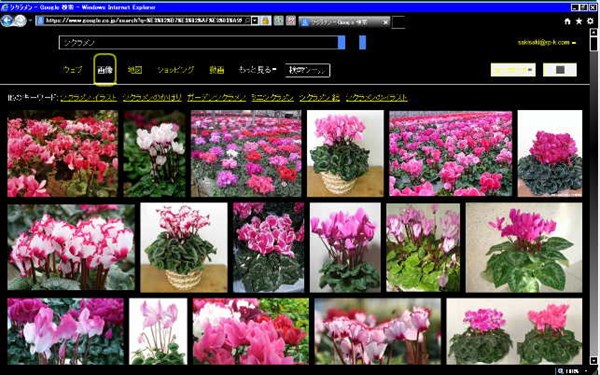Open first-row thumbnail of dense red-pink cyclamen blooms
The width and height of the screenshot is (600, 375).
click(x=63, y=153)
